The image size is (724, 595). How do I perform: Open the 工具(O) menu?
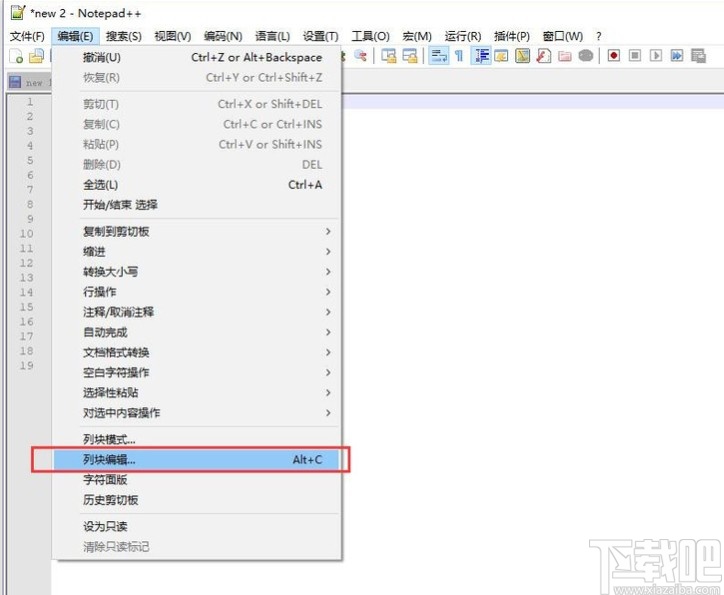[370, 36]
